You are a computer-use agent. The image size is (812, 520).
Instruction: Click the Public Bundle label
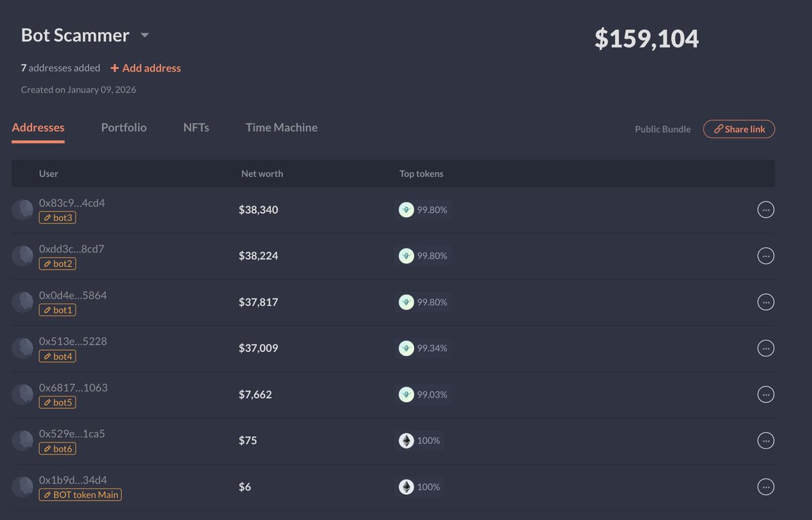(662, 129)
